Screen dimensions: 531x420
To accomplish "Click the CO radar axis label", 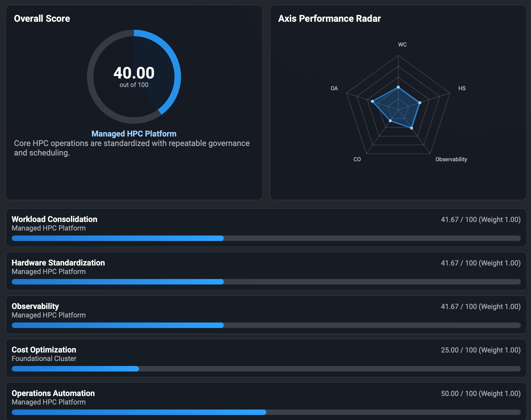I will click(357, 159).
